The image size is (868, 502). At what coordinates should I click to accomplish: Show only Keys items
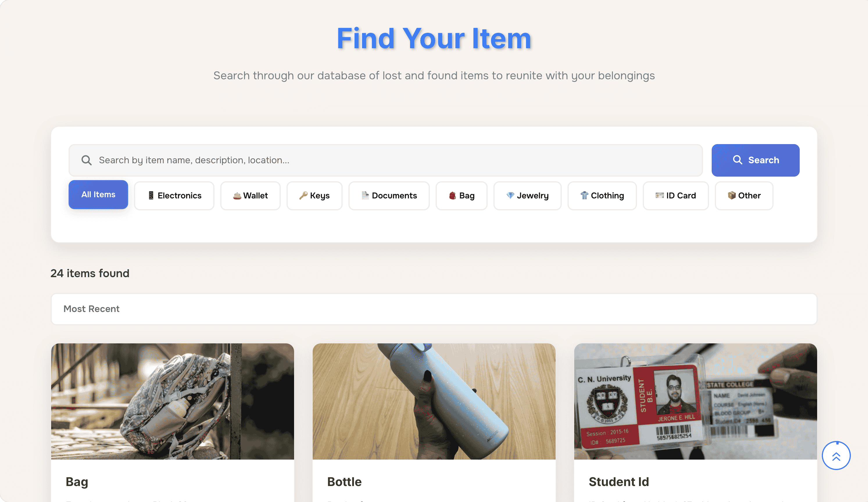(x=314, y=196)
